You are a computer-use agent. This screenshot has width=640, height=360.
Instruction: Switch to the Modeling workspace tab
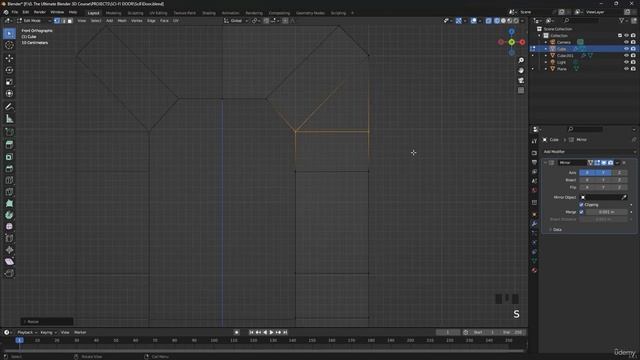[x=113, y=13]
